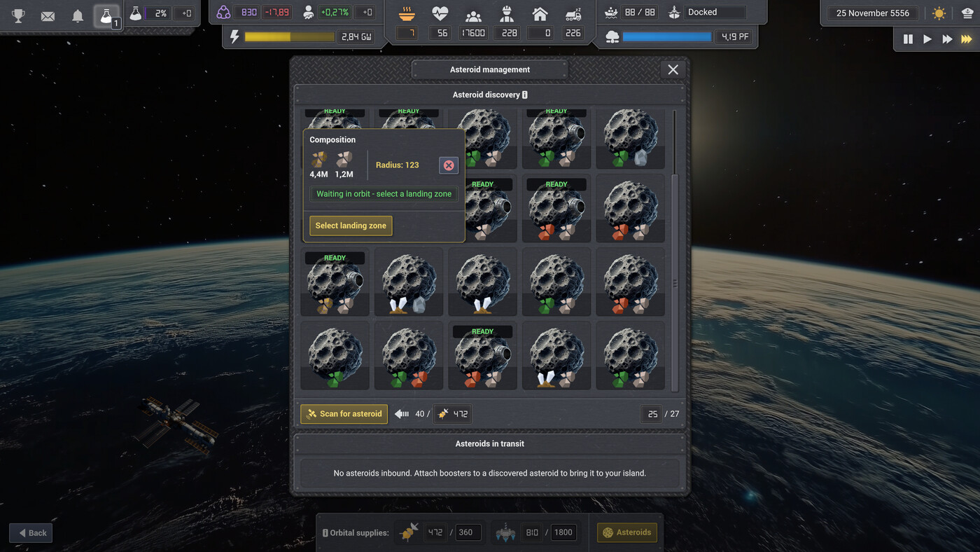Click the Radius: 123 text
The height and width of the screenshot is (552, 980).
398,165
